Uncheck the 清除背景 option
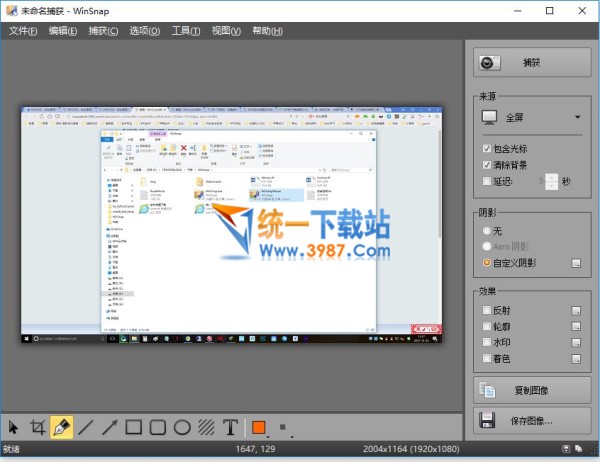The height and width of the screenshot is (462, 600). (x=486, y=164)
